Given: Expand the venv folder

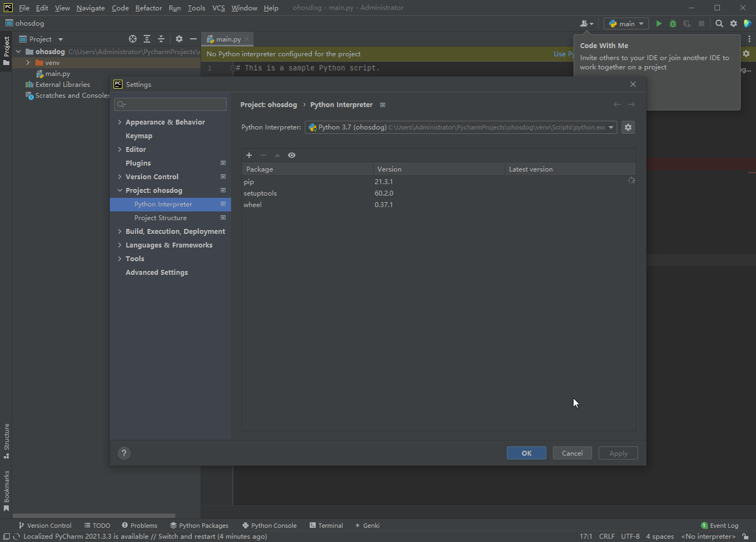Looking at the screenshot, I should tap(28, 63).
